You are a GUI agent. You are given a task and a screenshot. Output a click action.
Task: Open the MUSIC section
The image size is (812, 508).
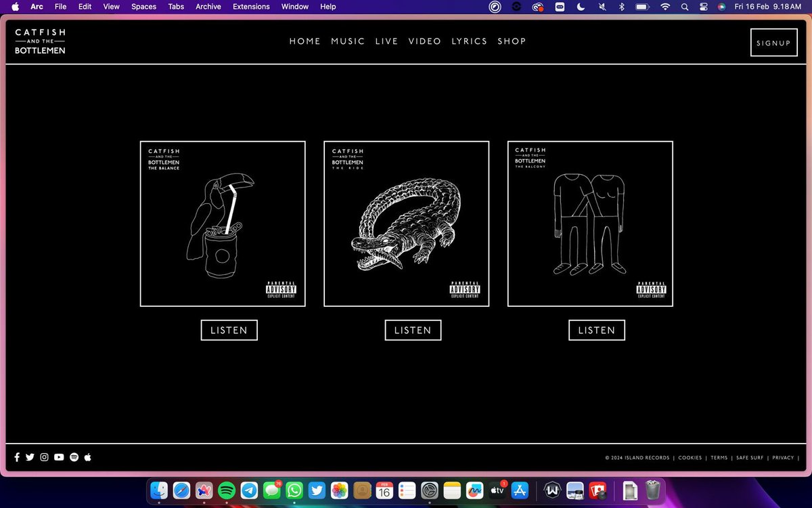[348, 41]
